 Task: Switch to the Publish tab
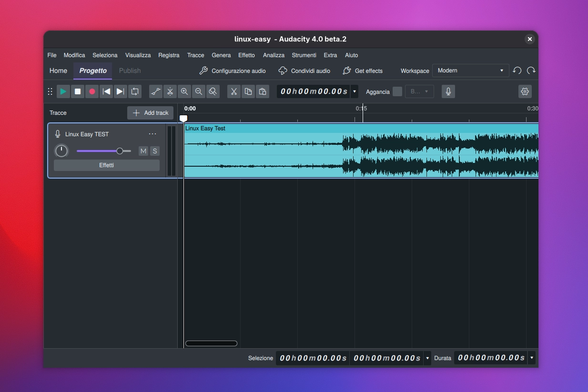[130, 70]
